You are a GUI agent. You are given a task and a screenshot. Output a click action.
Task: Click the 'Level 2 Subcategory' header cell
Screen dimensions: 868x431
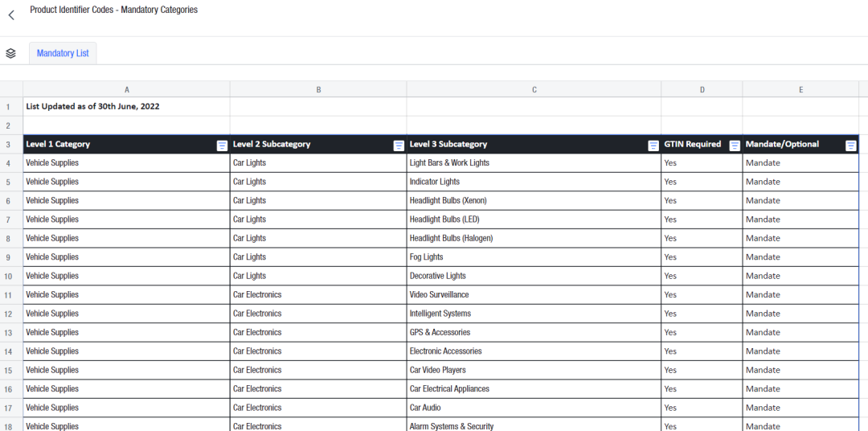point(318,144)
